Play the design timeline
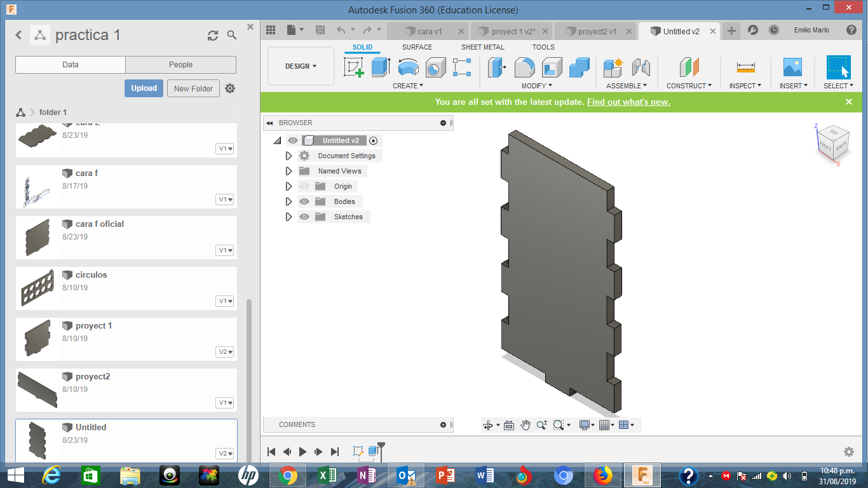The height and width of the screenshot is (488, 868). pos(303,452)
